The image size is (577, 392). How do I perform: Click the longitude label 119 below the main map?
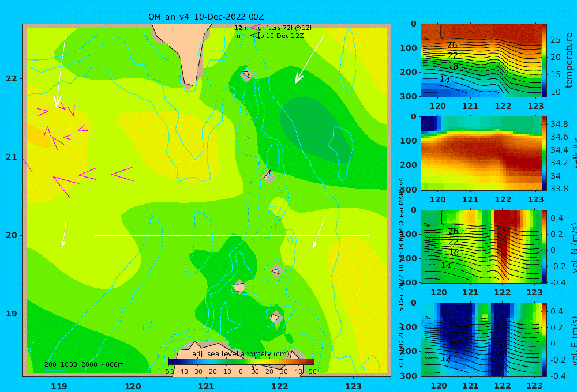(x=59, y=386)
